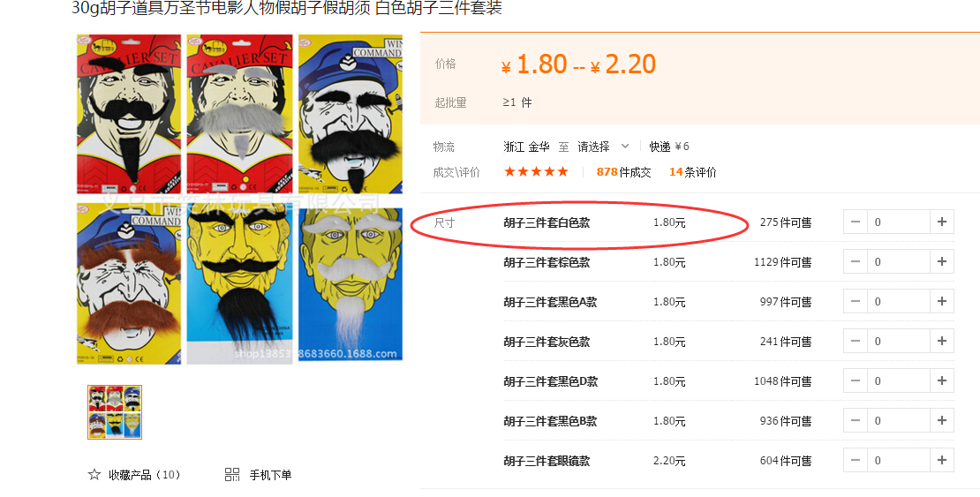This screenshot has height=497, width=980.
Task: Focus quantity field for 胡子三件套白色款
Action: (898, 222)
